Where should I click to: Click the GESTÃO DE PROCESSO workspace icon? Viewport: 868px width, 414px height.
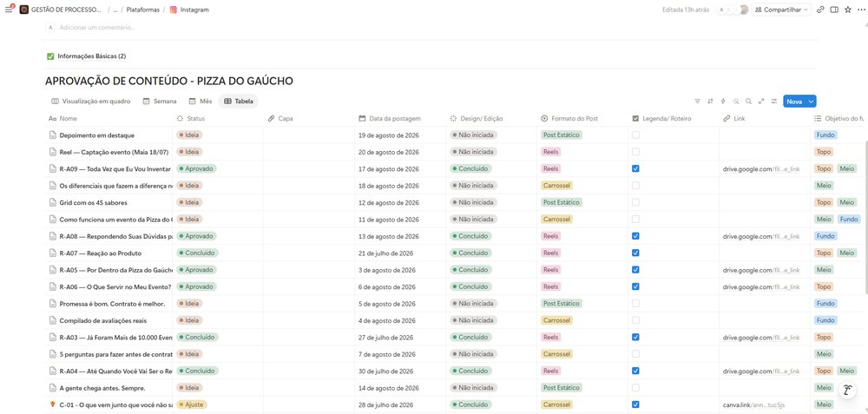click(23, 10)
